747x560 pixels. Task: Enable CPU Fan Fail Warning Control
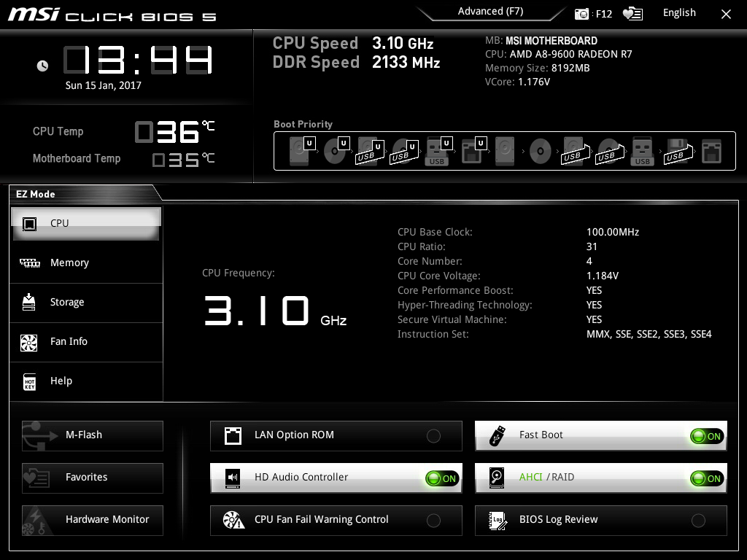pyautogui.click(x=433, y=521)
